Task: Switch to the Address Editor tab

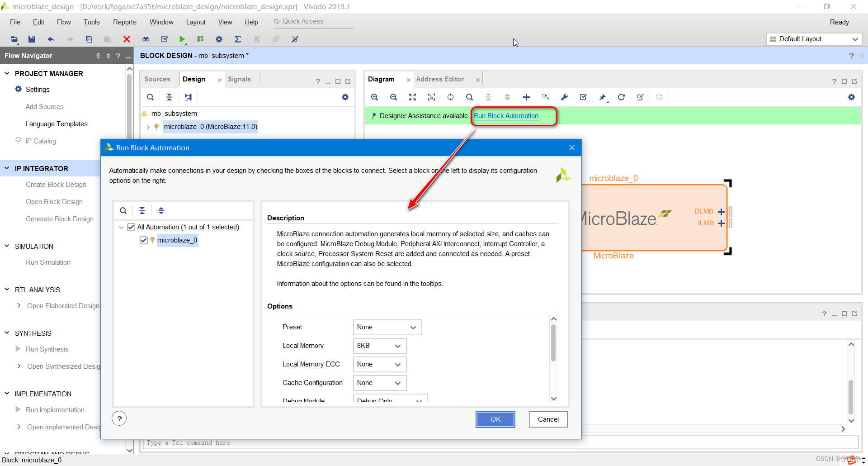Action: [440, 79]
